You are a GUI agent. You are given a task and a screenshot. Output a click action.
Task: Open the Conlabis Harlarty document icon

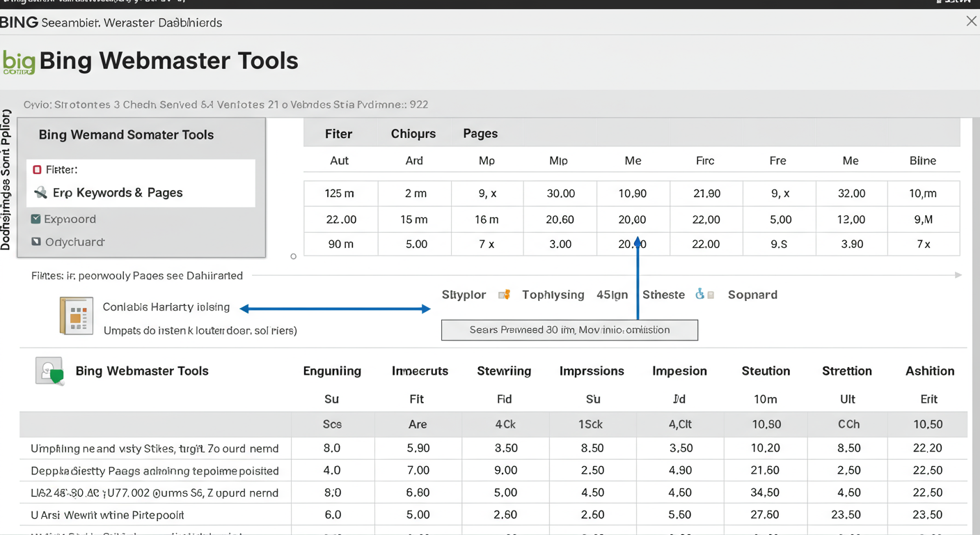pos(77,316)
